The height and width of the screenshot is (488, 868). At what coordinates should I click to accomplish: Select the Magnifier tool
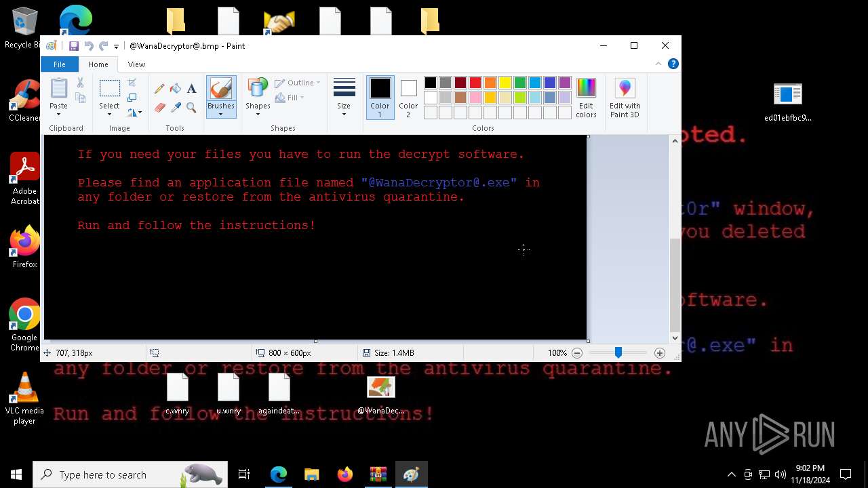(x=191, y=107)
